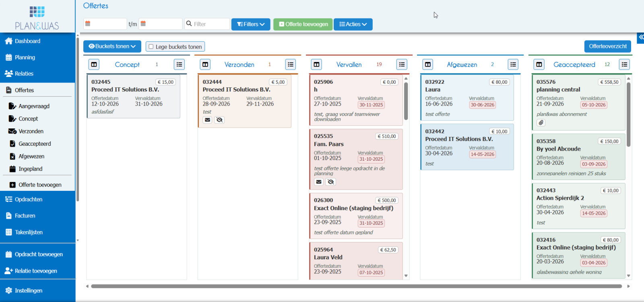Viewport: 644px width, 302px height.
Task: Click the column icon in Verzonden bucket header
Action: tap(205, 64)
